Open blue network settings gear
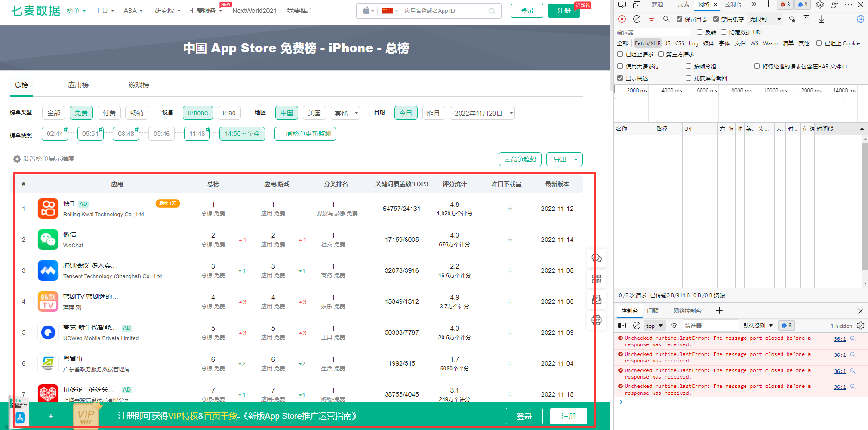The width and height of the screenshot is (868, 430). [x=860, y=19]
